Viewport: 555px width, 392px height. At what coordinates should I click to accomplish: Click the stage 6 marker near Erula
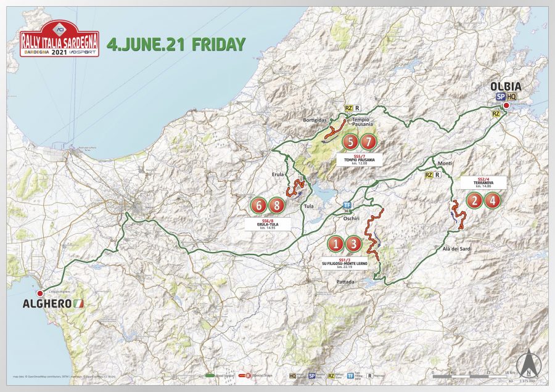pos(258,205)
